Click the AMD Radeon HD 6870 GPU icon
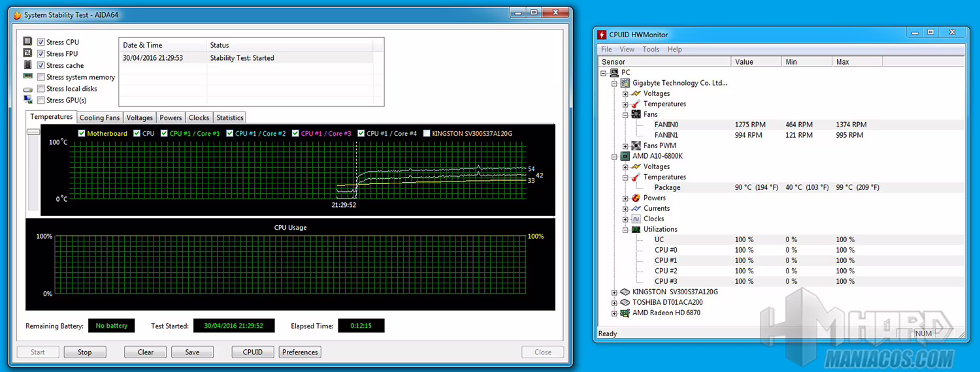980x372 pixels. pos(625,313)
